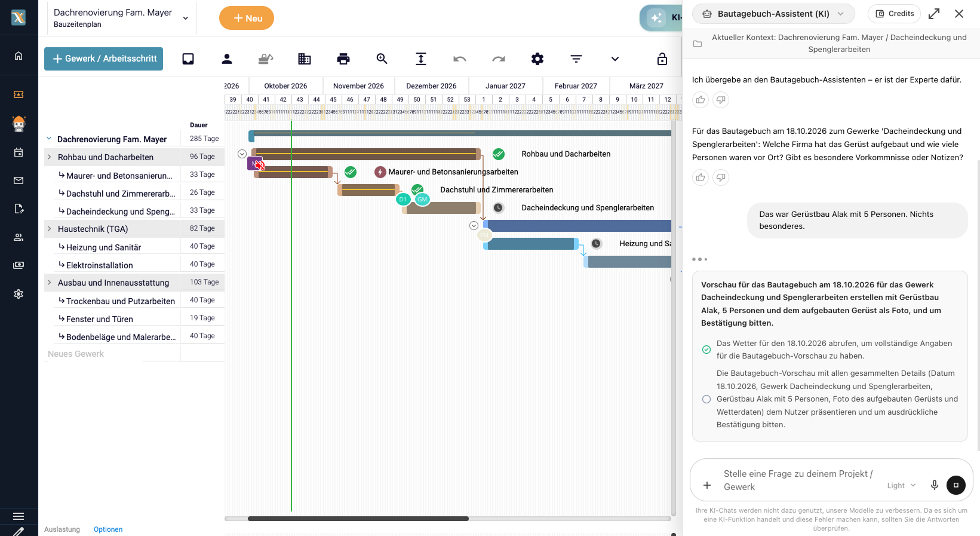This screenshot has width=980, height=536.
Task: Open the settings gear in left sidebar
Action: [x=19, y=294]
